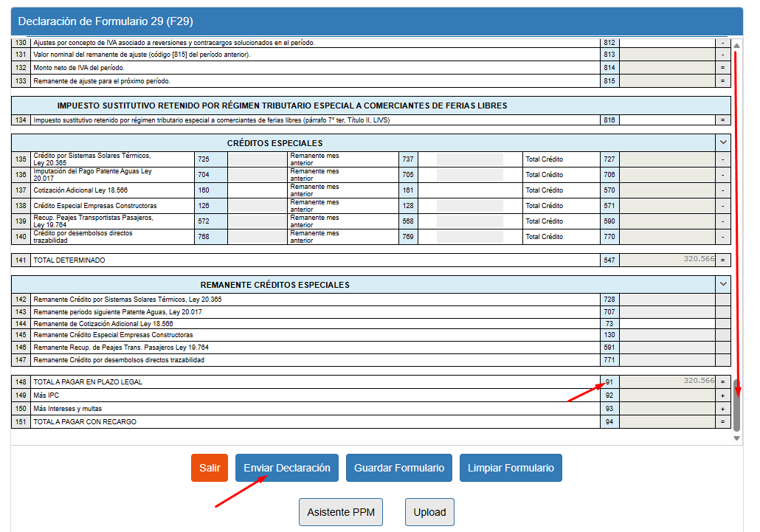Click the code 727 Total Crédito field

pyautogui.click(x=668, y=159)
